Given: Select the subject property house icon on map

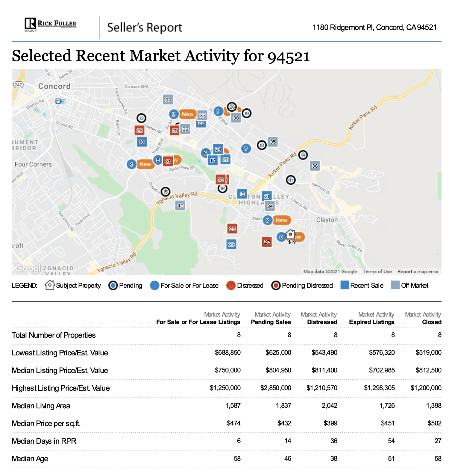Looking at the screenshot, I should click(290, 234).
